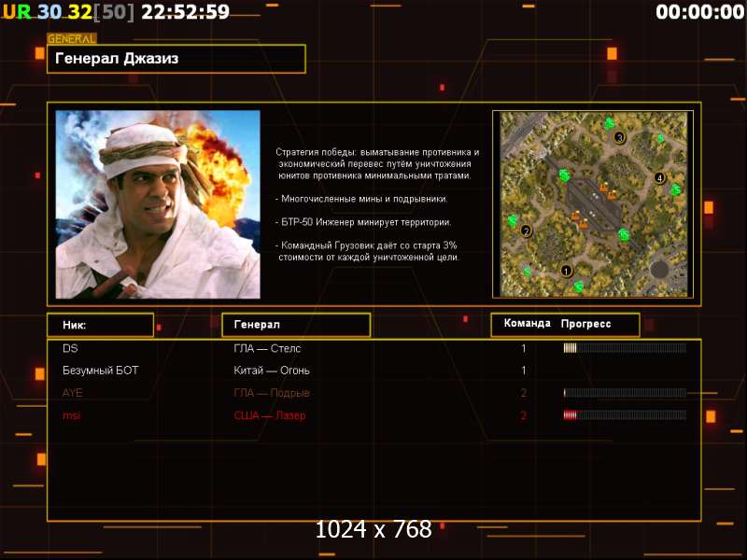Click team number 2 in msi row
The image size is (747, 560).
[x=524, y=415]
